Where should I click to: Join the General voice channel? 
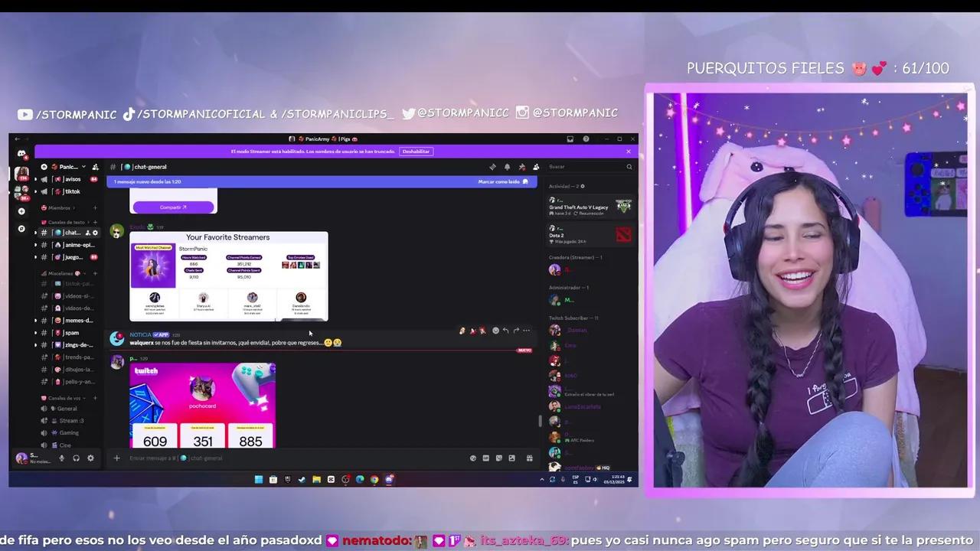pyautogui.click(x=69, y=409)
